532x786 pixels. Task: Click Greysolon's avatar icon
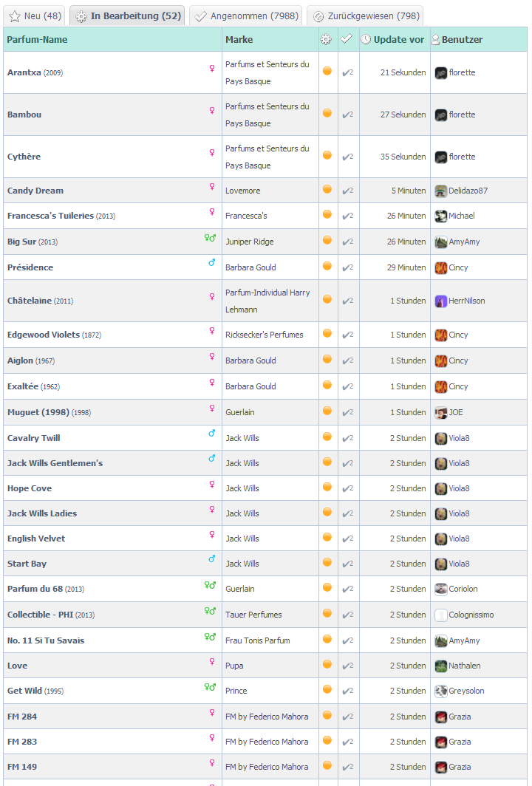[441, 691]
